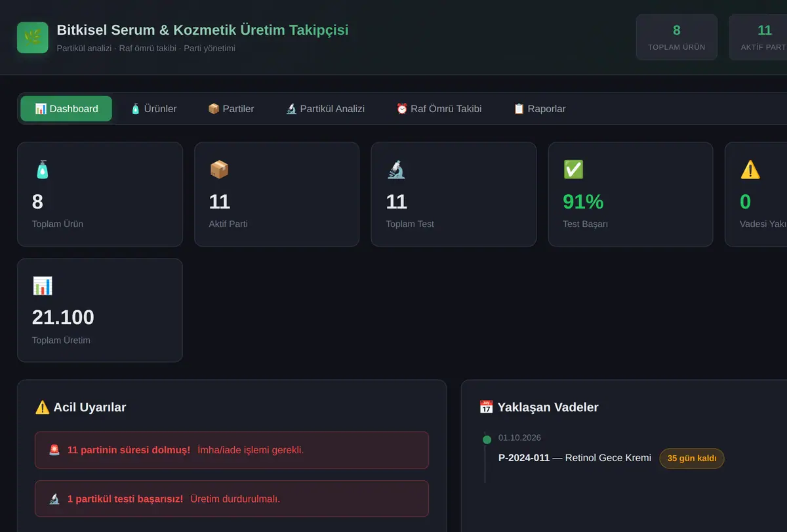Click the Acil Uyarılar heading
Image resolution: width=787 pixels, height=532 pixels.
(x=89, y=407)
